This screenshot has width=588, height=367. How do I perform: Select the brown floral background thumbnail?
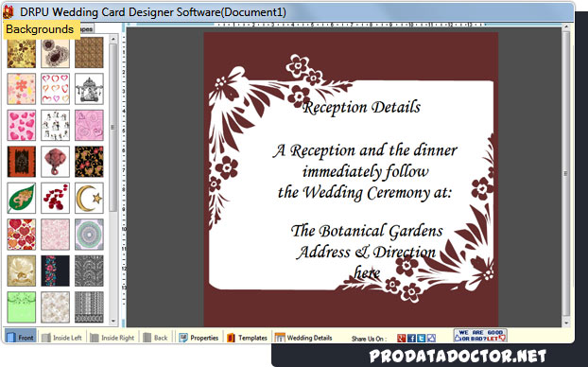[x=22, y=53]
